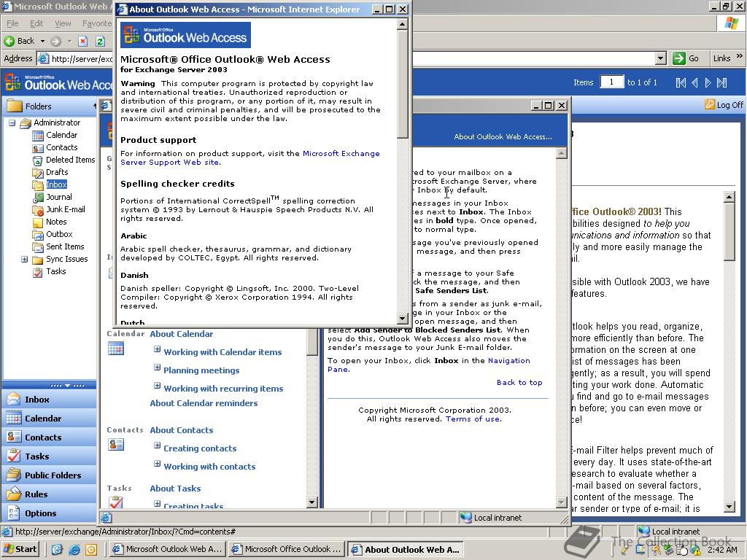Expand the Sync Issues folder
Image resolution: width=747 pixels, height=560 pixels.
24,259
